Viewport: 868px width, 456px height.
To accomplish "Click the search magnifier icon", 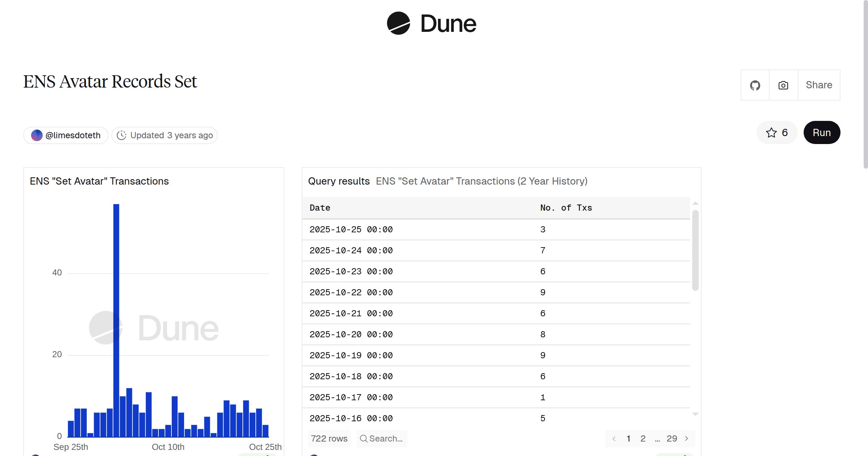I will click(x=363, y=439).
